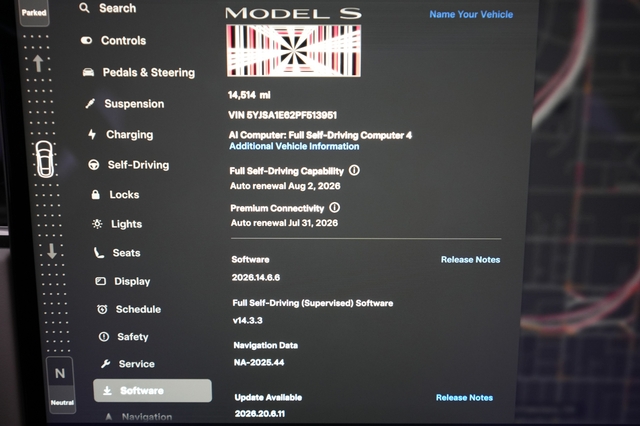This screenshot has width=640, height=426.
Task: Tap the car outline on drive strip
Action: (44, 159)
